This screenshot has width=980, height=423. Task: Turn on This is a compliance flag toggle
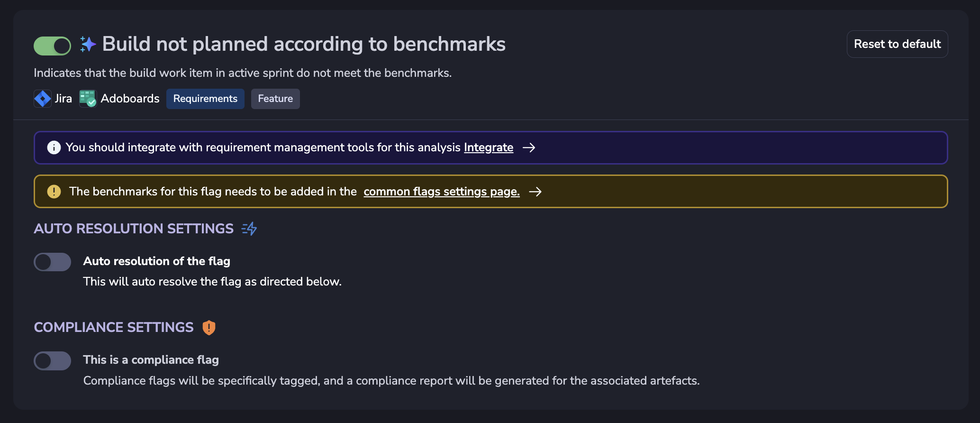pos(52,361)
